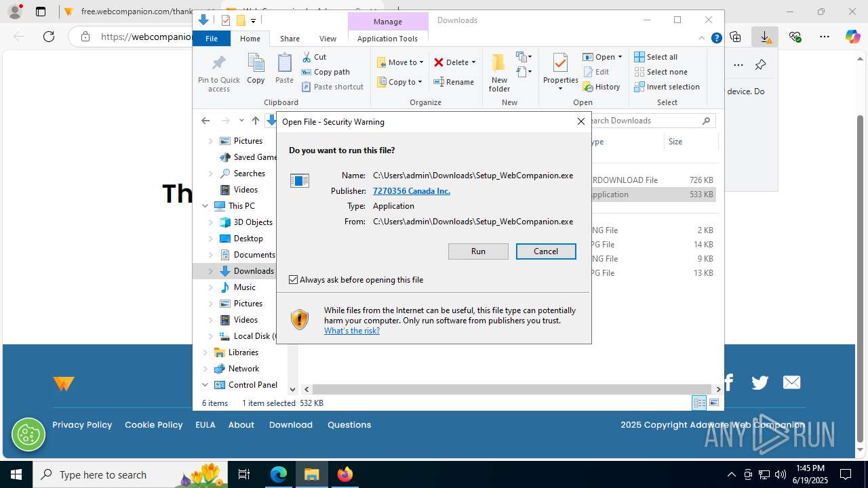The height and width of the screenshot is (488, 868).
Task: Expand 3D Objects tree node
Action: pyautogui.click(x=211, y=222)
